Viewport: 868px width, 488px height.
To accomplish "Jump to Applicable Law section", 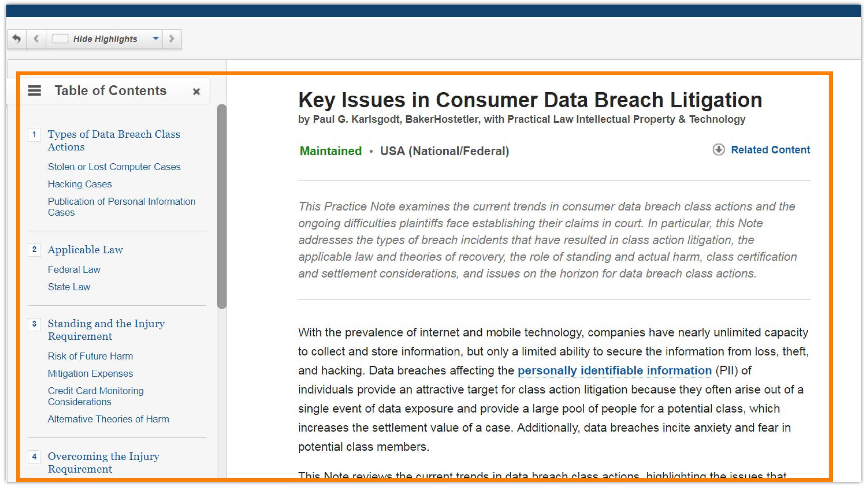I will click(85, 250).
